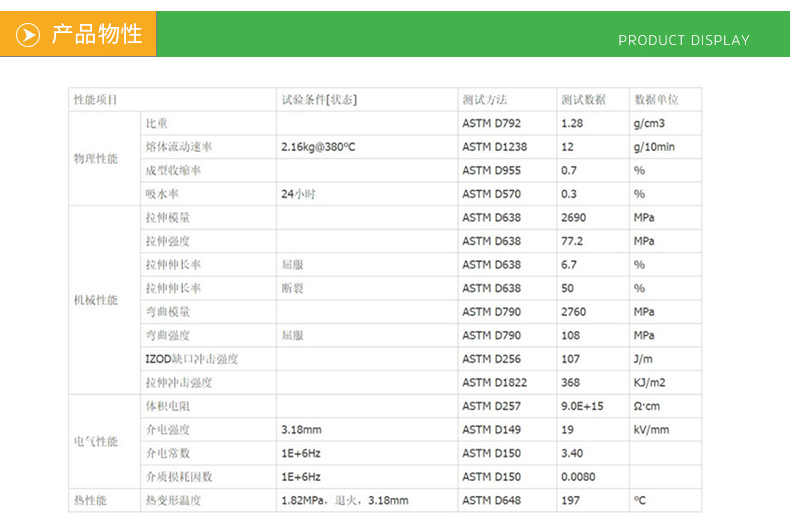Click the 弯曲模量 property cell
This screenshot has height=528, width=790.
pyautogui.click(x=208, y=312)
